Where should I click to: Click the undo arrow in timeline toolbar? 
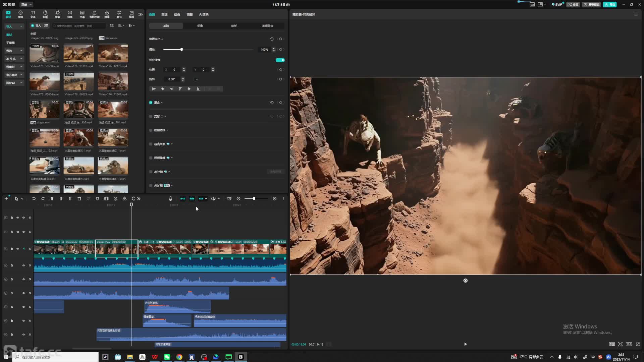point(34,199)
